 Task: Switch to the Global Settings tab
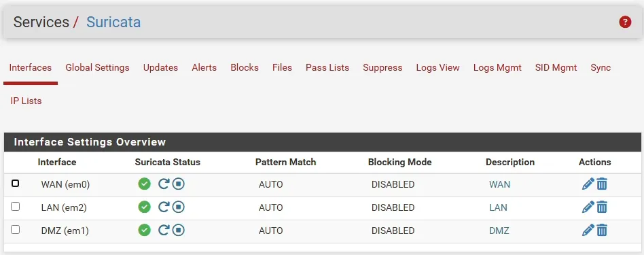pyautogui.click(x=97, y=67)
